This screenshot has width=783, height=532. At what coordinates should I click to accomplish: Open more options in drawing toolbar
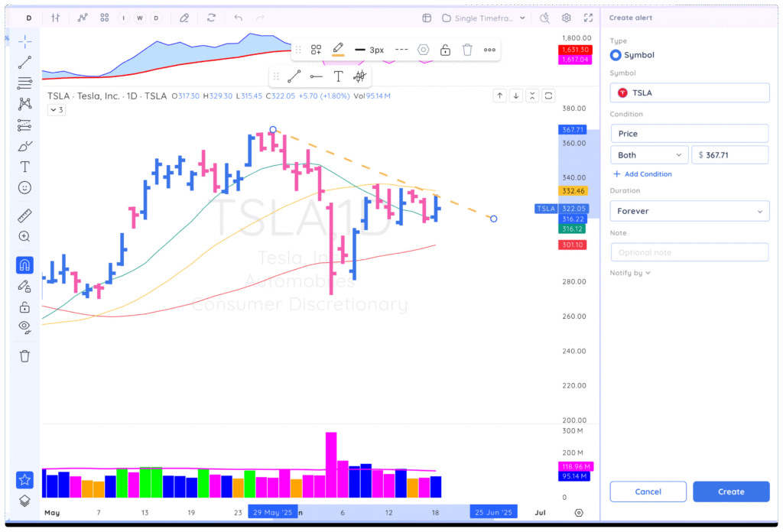489,50
